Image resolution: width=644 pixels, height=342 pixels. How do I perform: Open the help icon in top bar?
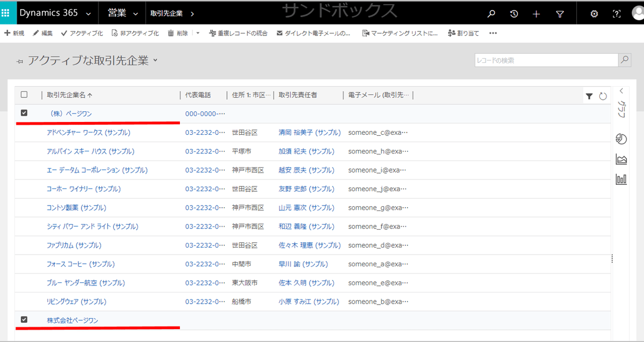pyautogui.click(x=616, y=13)
